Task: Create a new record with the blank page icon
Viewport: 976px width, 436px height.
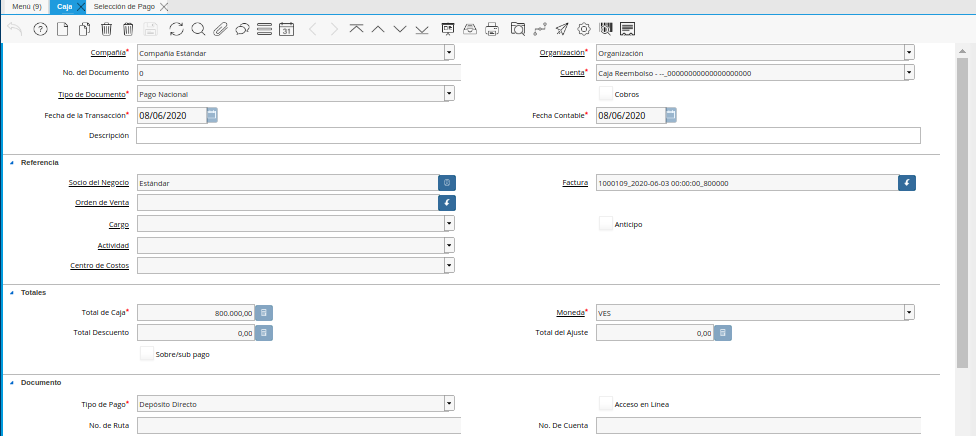Action: (62, 29)
